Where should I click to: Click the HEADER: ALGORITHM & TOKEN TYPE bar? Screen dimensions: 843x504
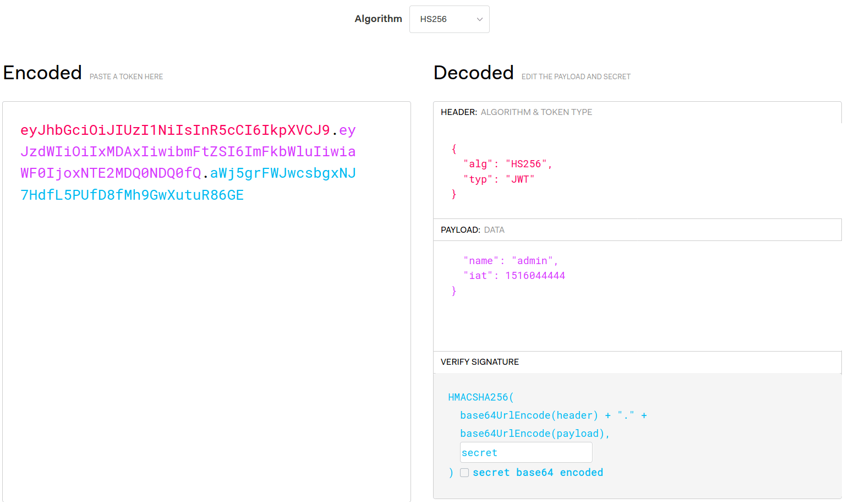pyautogui.click(x=516, y=112)
